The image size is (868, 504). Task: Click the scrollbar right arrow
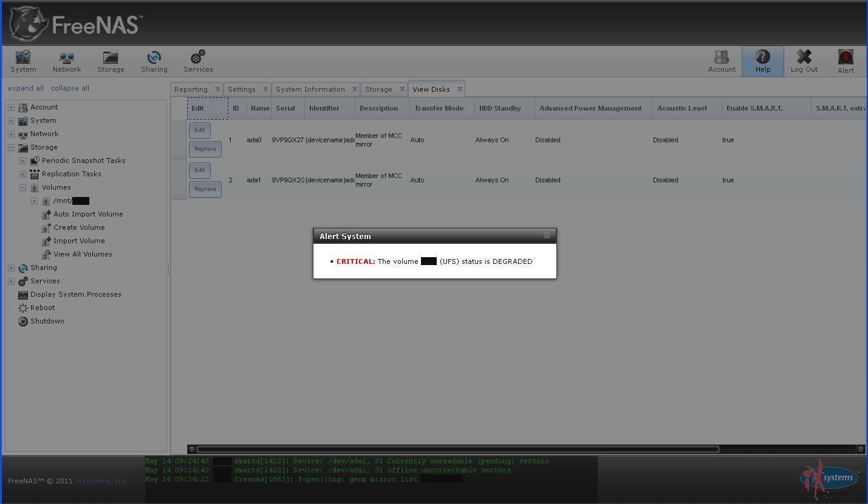[x=860, y=449]
